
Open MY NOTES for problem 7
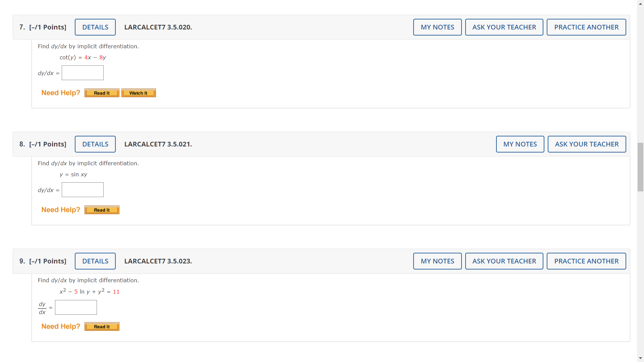(x=437, y=27)
